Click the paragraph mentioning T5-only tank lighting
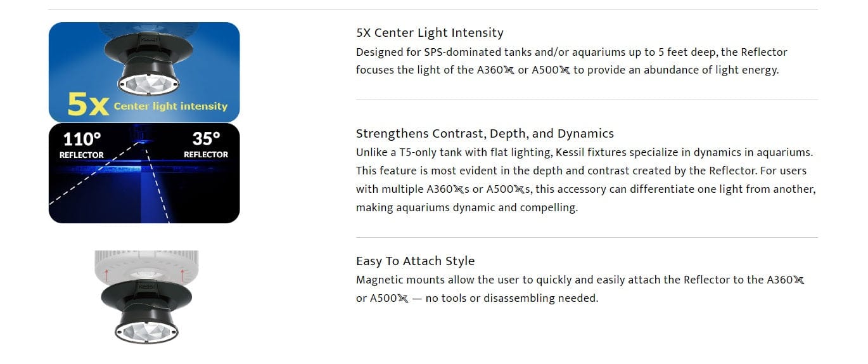 (x=585, y=180)
